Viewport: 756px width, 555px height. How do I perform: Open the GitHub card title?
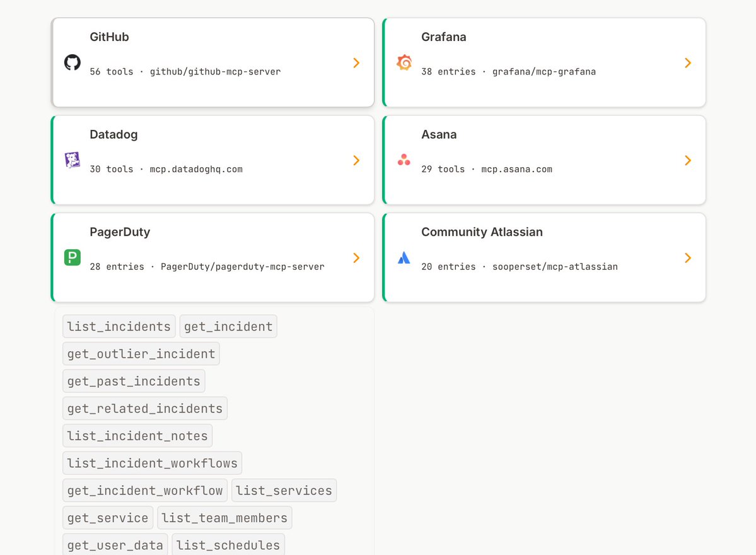pyautogui.click(x=110, y=37)
